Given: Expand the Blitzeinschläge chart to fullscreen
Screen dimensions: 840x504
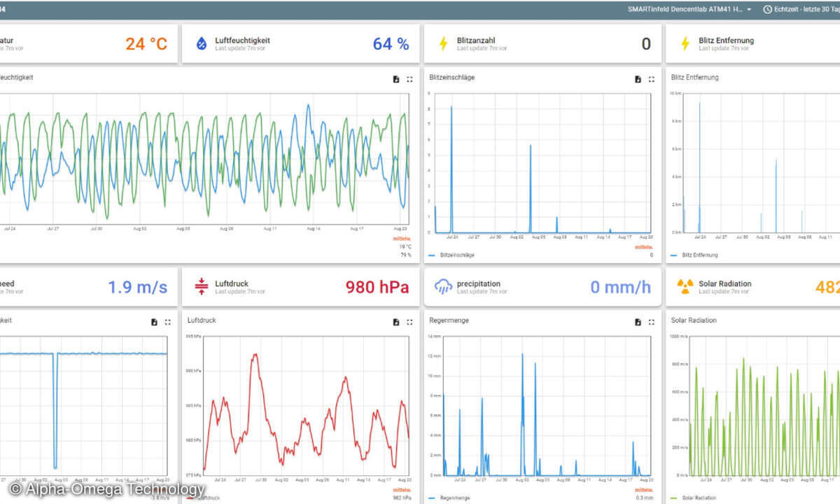Looking at the screenshot, I should (651, 79).
